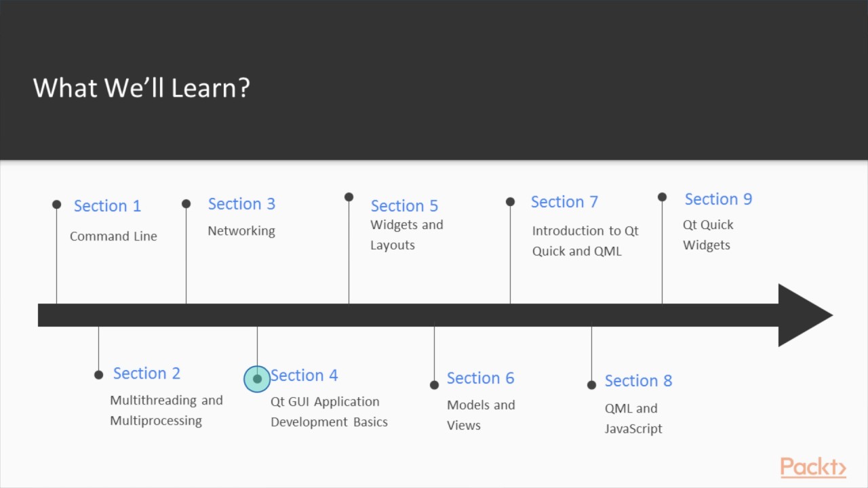Click the highlighted Section 4 marker
Image resolution: width=868 pixels, height=488 pixels.
pyautogui.click(x=257, y=379)
